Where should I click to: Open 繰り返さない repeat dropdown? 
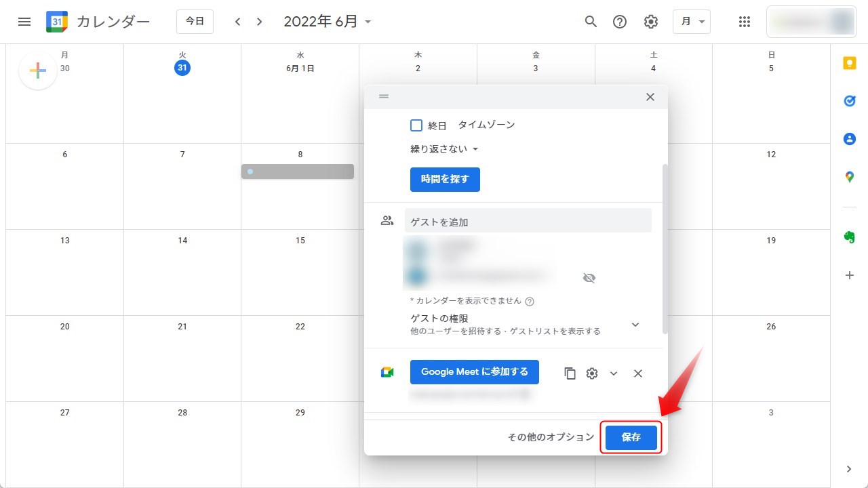point(445,149)
